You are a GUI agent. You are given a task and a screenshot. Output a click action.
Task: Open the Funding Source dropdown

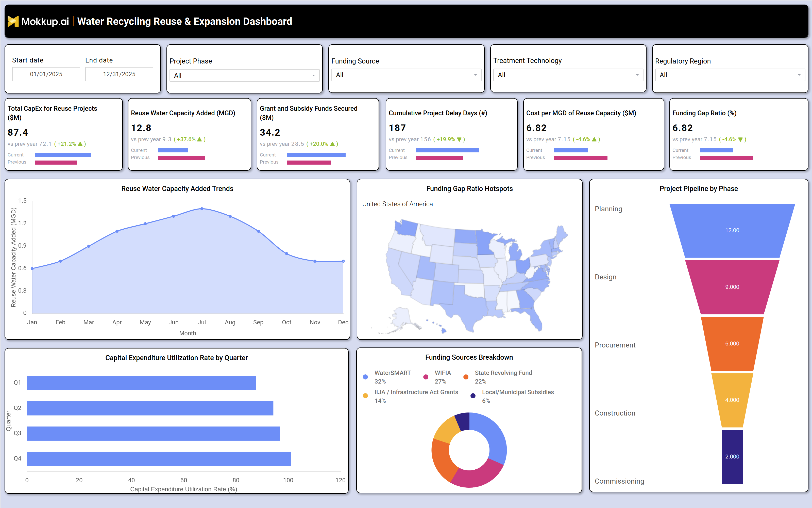click(406, 75)
